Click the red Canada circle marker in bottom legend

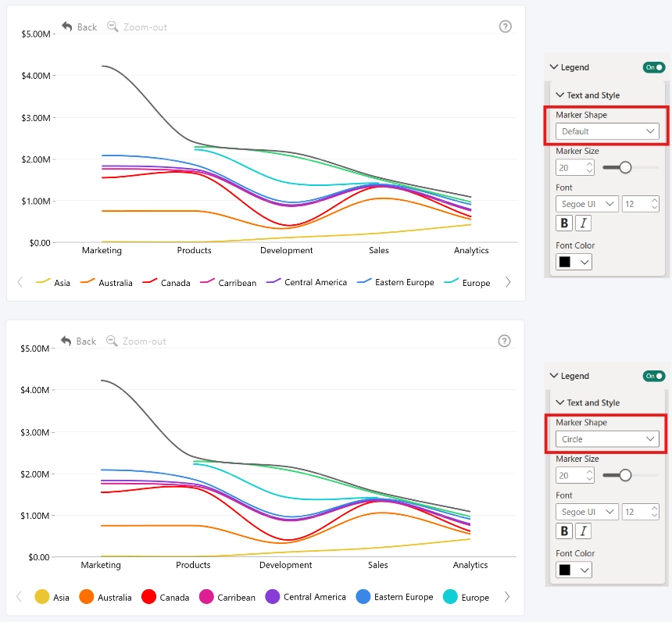[x=148, y=597]
